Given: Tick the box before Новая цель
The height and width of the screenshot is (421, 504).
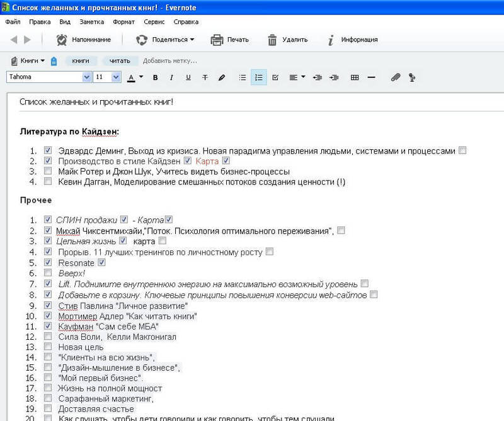Looking at the screenshot, I should (48, 347).
